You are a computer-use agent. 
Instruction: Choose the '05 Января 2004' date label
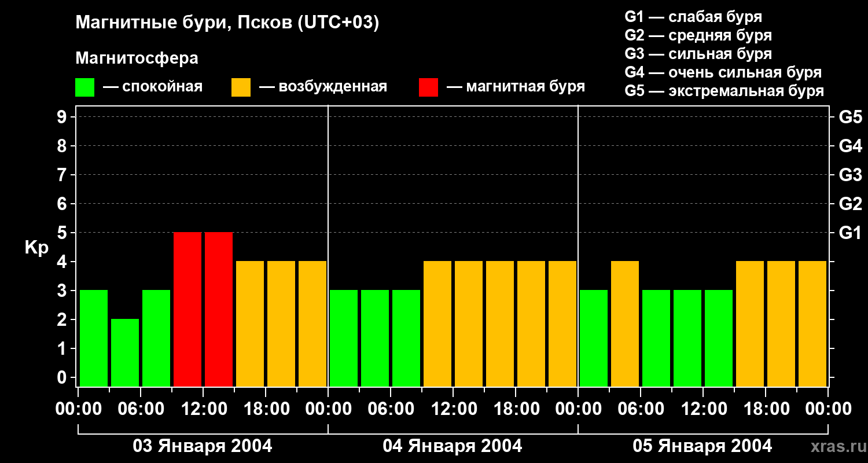click(703, 446)
